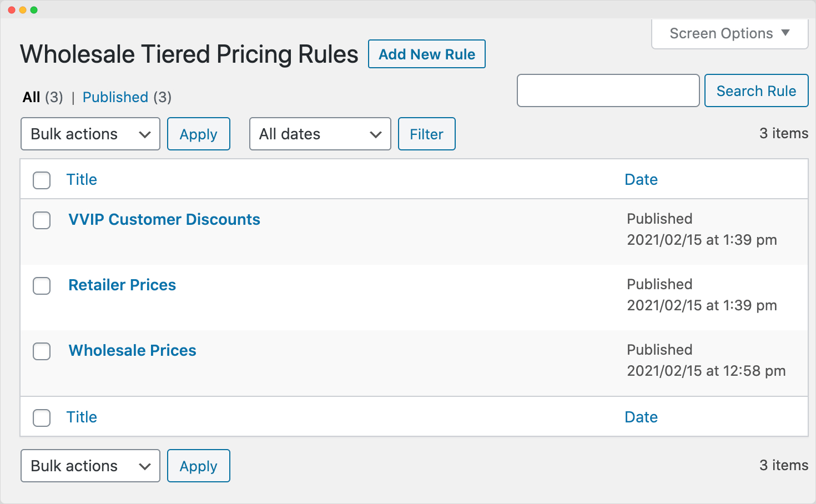Viewport: 816px width, 504px height.
Task: Check the Wholesale Prices checkbox
Action: (x=42, y=351)
